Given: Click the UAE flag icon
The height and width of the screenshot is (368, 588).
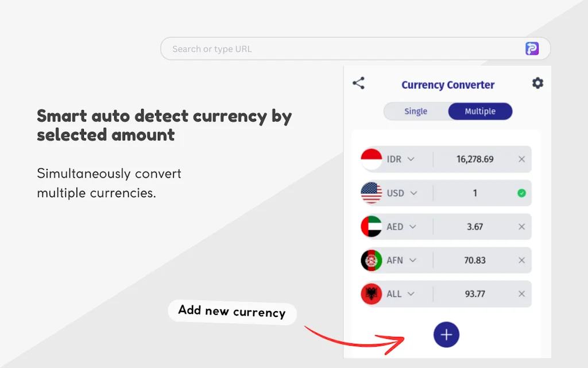Looking at the screenshot, I should pos(370,227).
